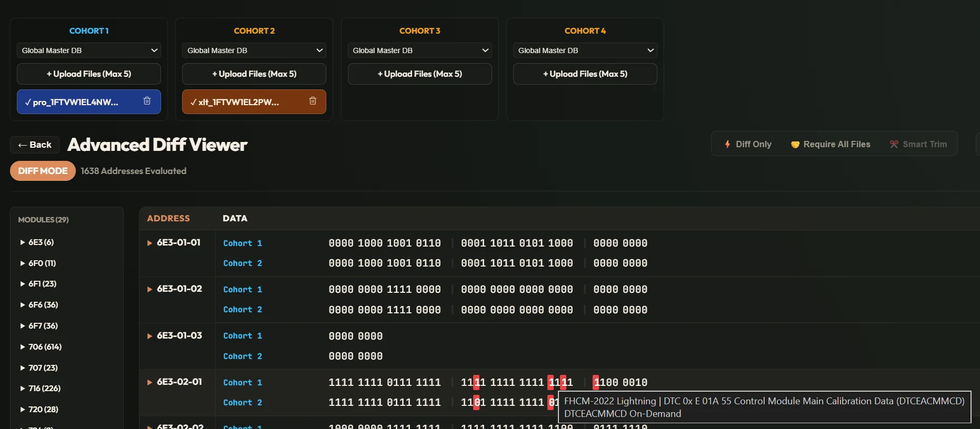980x429 pixels.
Task: Click Cohort 2 label in row 6E3-02-01
Action: coord(243,402)
